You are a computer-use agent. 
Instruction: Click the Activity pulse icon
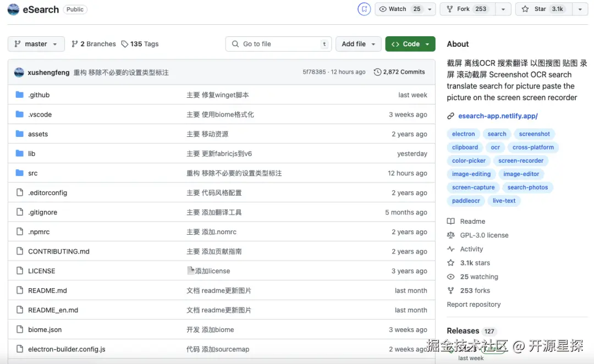click(x=450, y=249)
